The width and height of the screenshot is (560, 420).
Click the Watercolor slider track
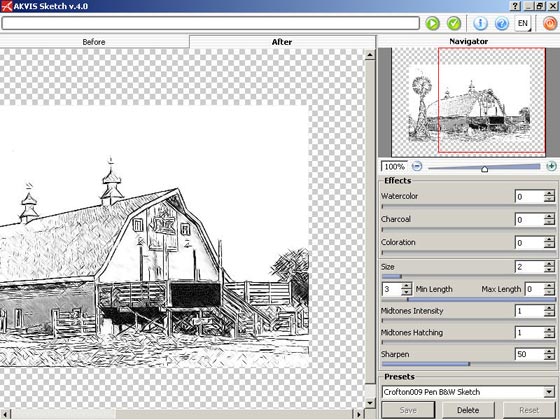tap(468, 206)
